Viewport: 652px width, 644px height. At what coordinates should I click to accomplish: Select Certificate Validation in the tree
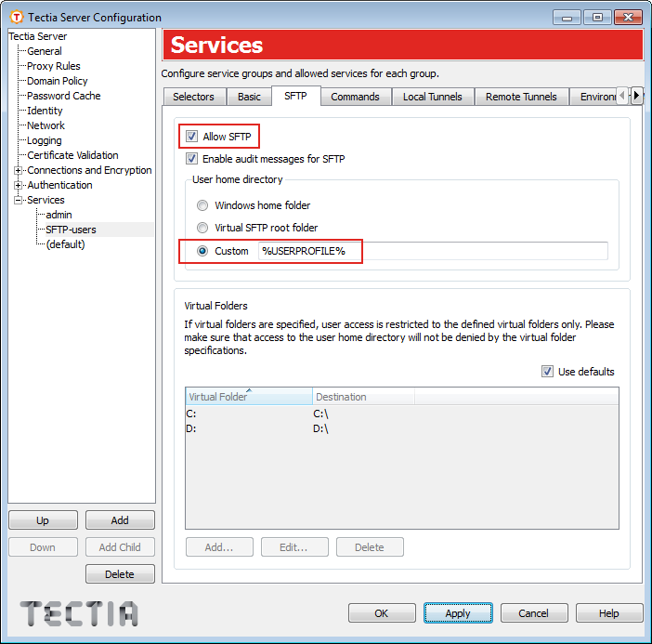coord(72,155)
